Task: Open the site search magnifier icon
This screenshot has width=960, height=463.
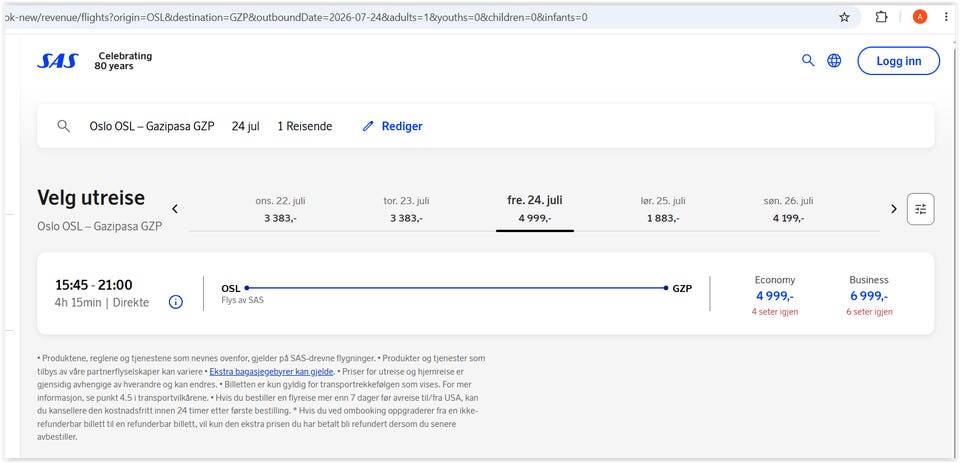Action: (808, 60)
